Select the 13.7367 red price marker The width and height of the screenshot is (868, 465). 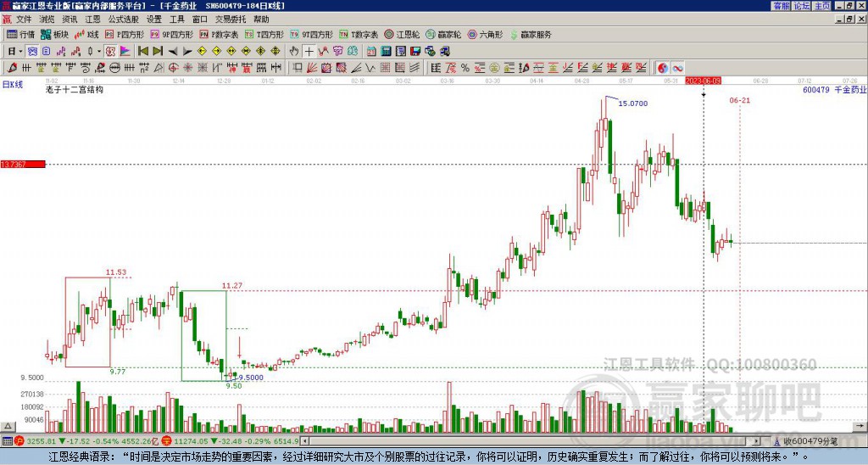pyautogui.click(x=23, y=164)
